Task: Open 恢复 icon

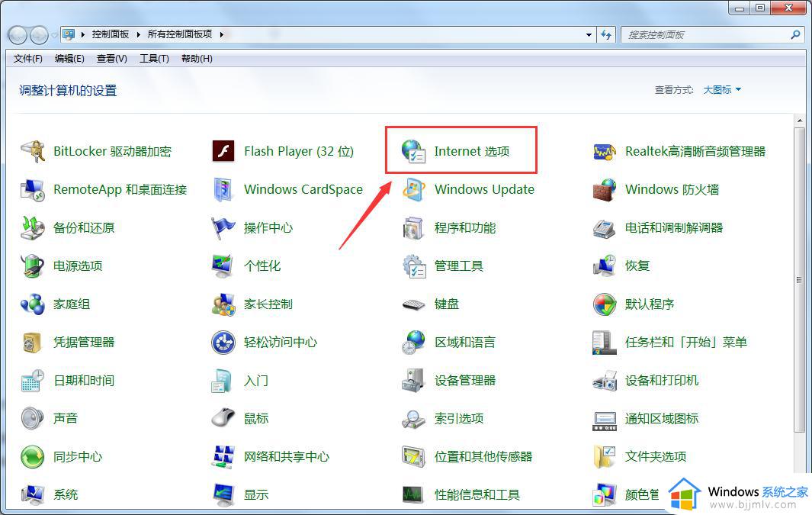Action: tap(605, 266)
